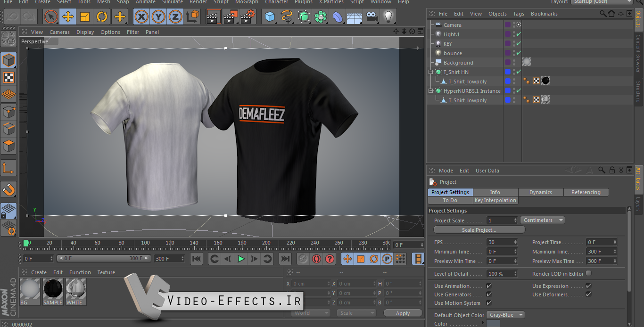Screen dimensions: 644x327
Task: Add a Cube primitive from the toolbar
Action: point(270,17)
